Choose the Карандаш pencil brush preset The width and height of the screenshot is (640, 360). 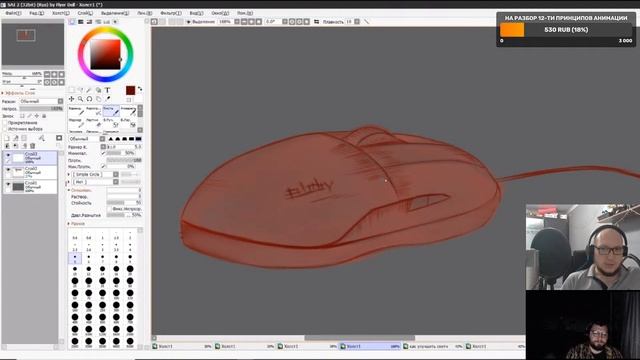click(x=76, y=111)
